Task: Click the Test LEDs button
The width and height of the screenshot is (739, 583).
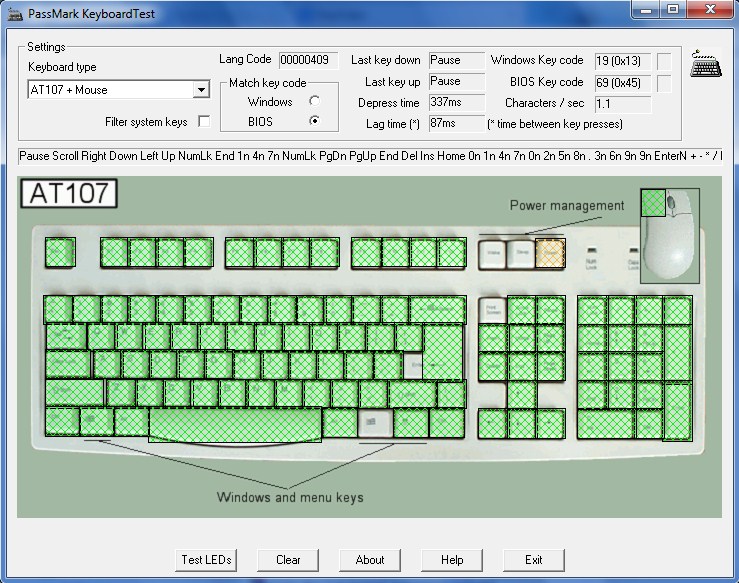Action: pyautogui.click(x=206, y=560)
